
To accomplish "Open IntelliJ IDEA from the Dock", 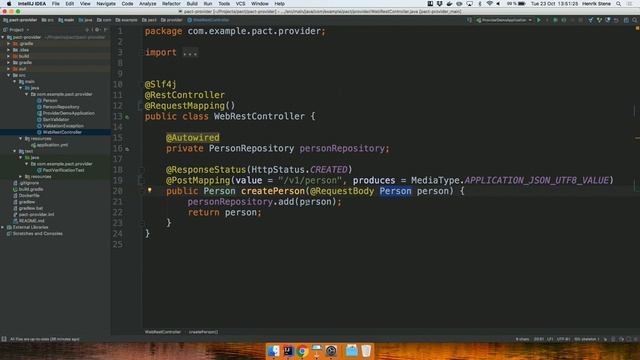I will pos(288,351).
